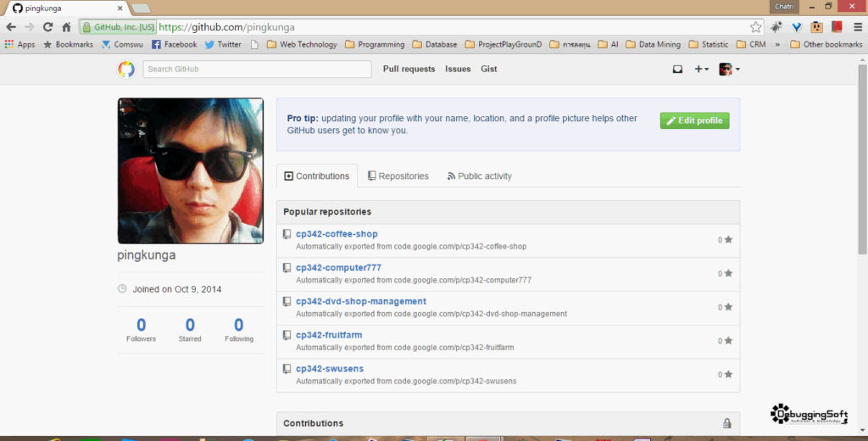This screenshot has height=441, width=868.
Task: Open the cp342-dvd-shop-management repository link
Action: click(x=361, y=301)
